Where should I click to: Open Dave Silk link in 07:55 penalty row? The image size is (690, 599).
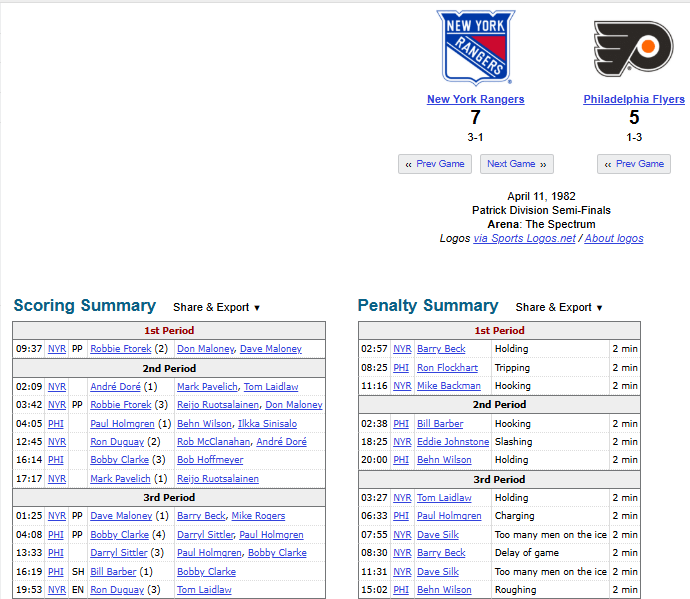coord(437,535)
